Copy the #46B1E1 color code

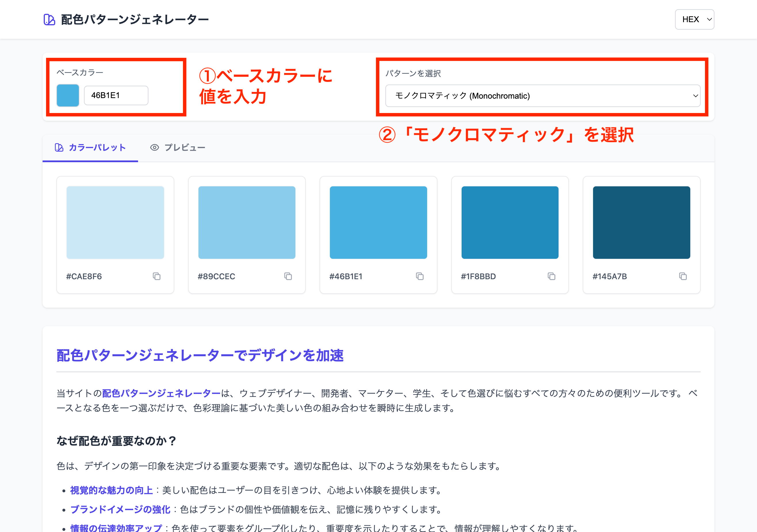(x=420, y=276)
